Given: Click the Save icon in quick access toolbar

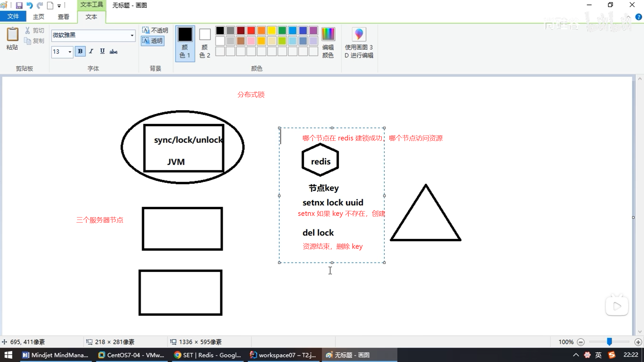Looking at the screenshot, I should 19,5.
